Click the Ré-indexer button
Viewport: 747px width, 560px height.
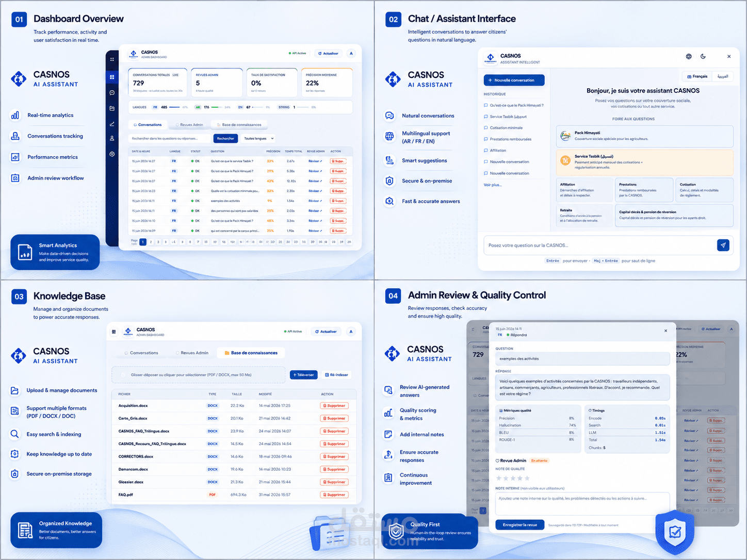pos(336,375)
